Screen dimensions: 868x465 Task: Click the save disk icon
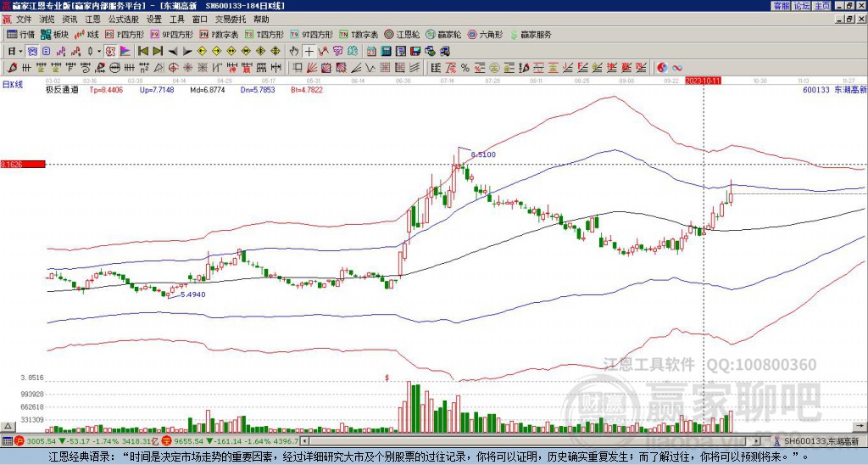coord(415,52)
